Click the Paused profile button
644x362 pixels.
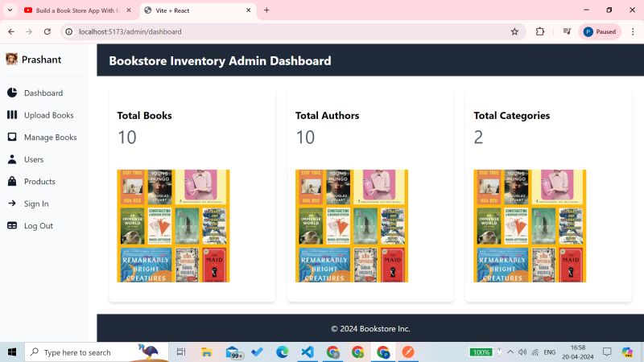[x=600, y=31]
